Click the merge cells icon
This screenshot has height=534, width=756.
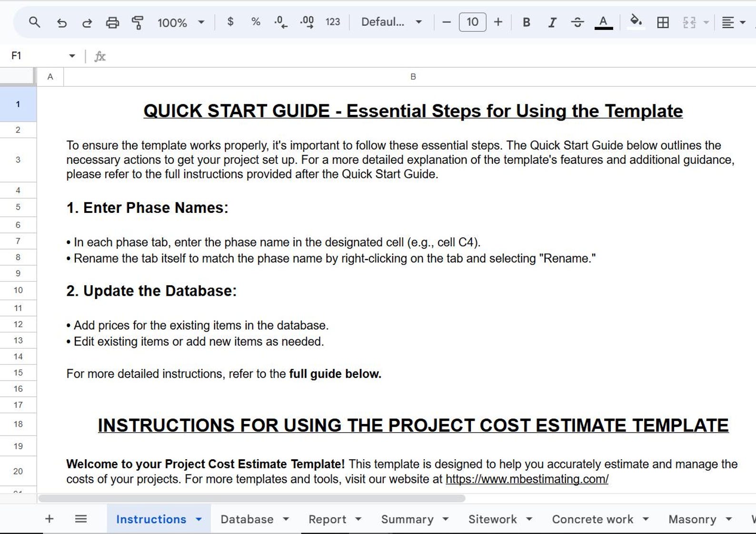pyautogui.click(x=689, y=22)
